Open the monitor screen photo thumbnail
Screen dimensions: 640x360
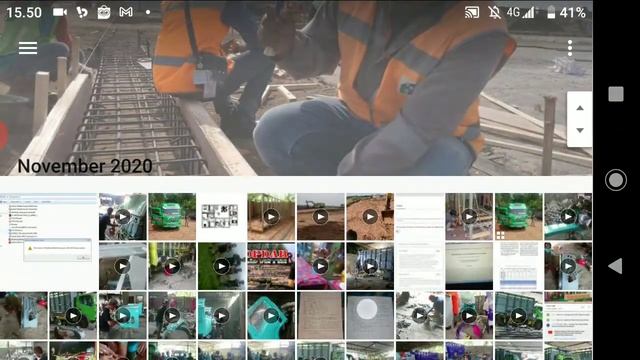[x=469, y=266]
